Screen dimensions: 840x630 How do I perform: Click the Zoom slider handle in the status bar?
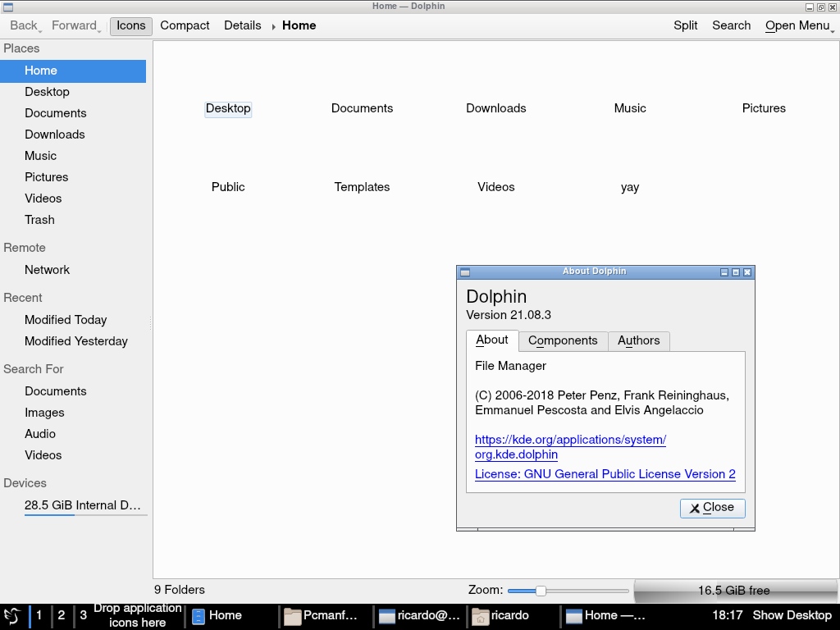point(541,591)
